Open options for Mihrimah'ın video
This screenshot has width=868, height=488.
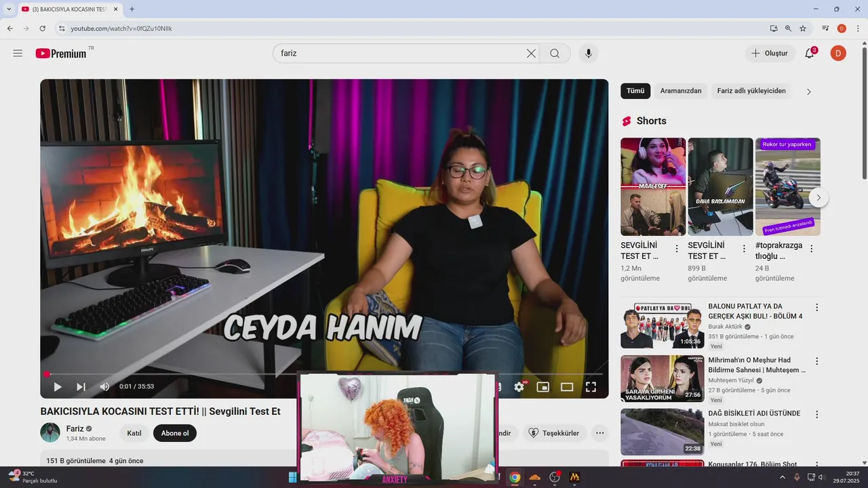[817, 361]
